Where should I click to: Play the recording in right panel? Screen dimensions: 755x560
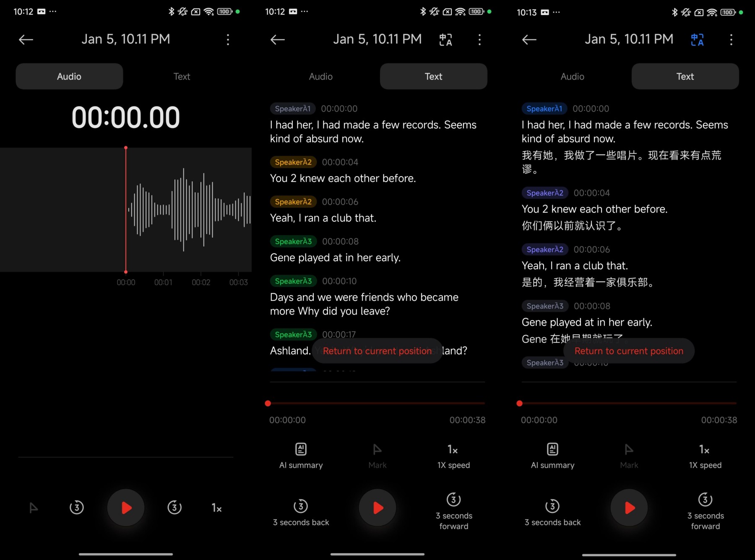click(629, 508)
